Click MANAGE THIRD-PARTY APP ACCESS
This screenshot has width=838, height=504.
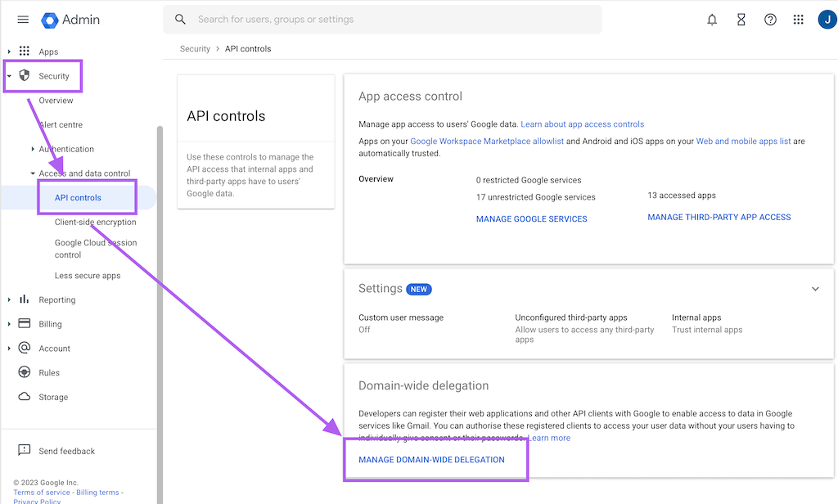pos(719,217)
